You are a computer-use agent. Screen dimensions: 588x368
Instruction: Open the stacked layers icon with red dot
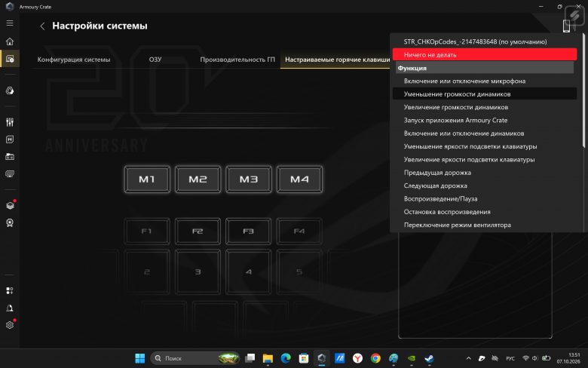10,205
